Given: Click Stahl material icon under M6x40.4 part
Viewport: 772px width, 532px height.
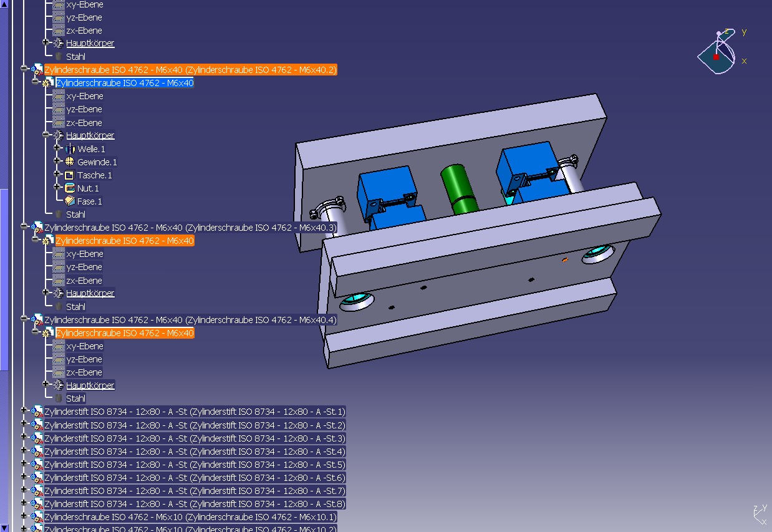Looking at the screenshot, I should point(59,399).
